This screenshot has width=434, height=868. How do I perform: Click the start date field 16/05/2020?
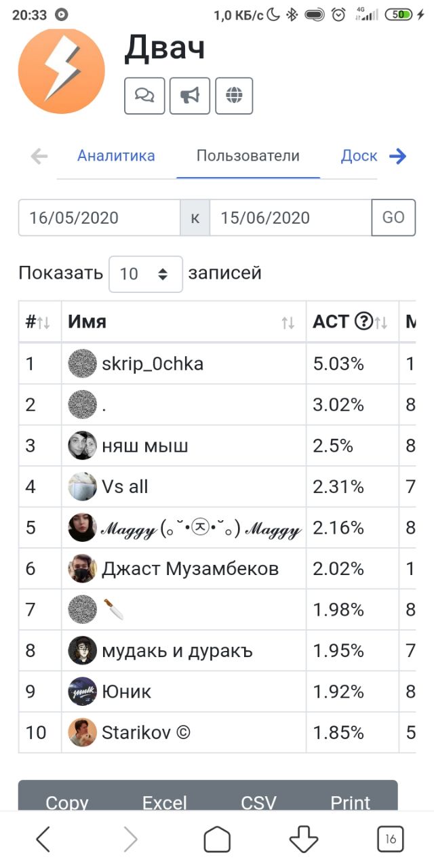tap(99, 218)
